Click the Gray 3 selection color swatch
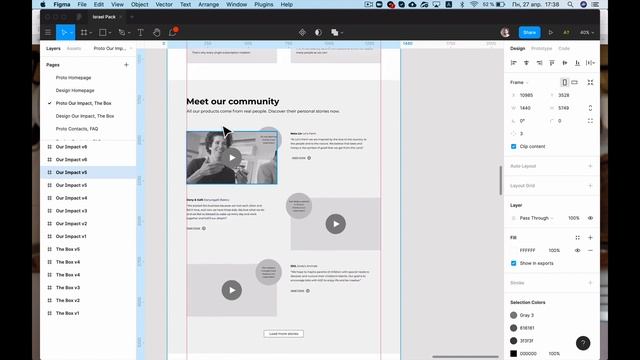Image resolution: width=640 pixels, height=360 pixels. click(x=513, y=315)
